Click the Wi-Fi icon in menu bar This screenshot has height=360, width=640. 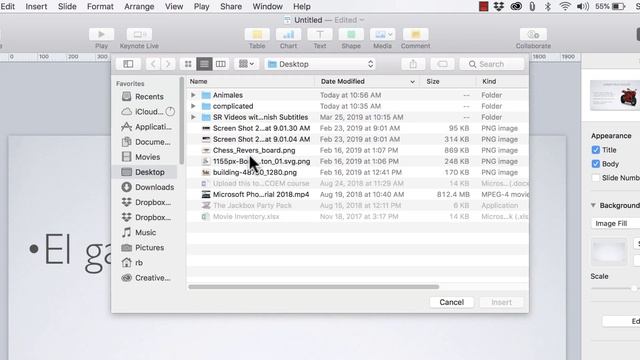(x=565, y=7)
